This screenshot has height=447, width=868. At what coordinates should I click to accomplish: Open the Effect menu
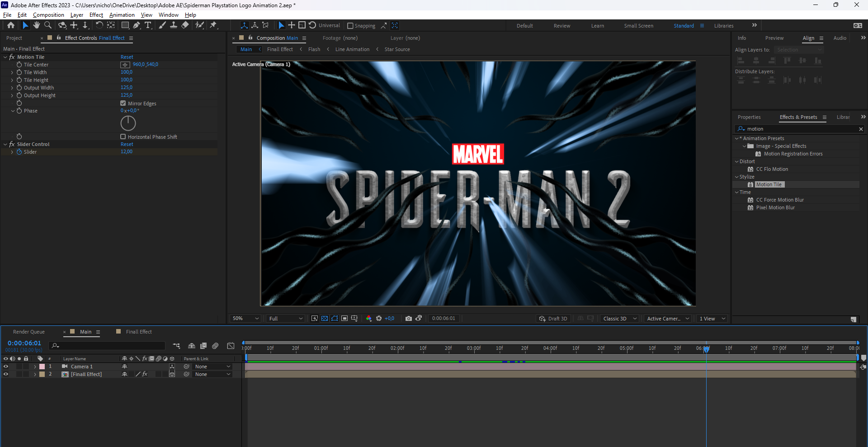pyautogui.click(x=96, y=15)
